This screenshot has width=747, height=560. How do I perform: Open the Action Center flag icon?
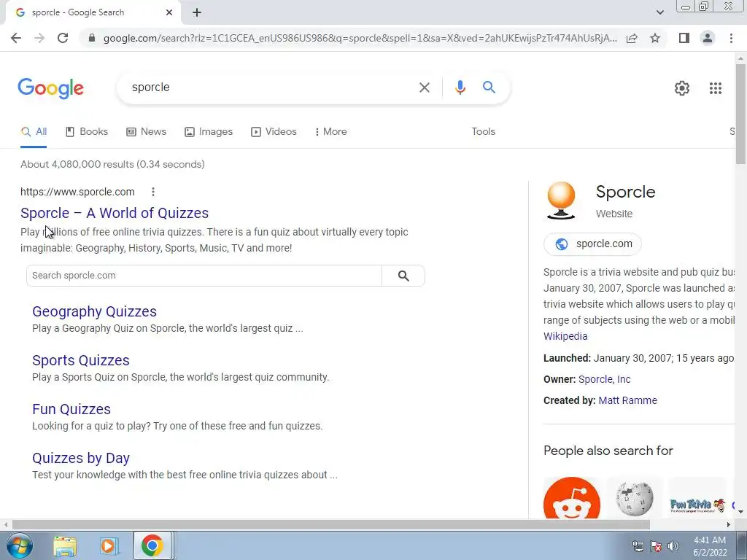pos(656,547)
